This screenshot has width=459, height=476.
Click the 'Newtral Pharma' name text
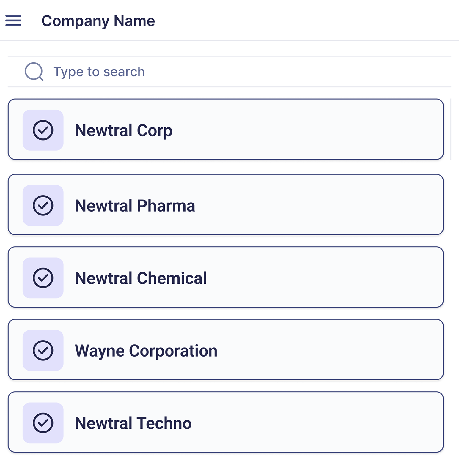coord(135,206)
